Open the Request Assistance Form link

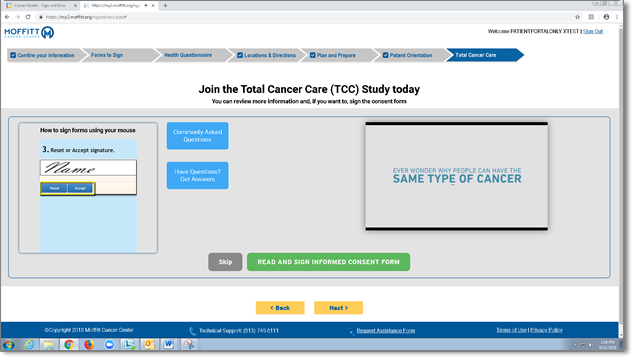pos(385,331)
